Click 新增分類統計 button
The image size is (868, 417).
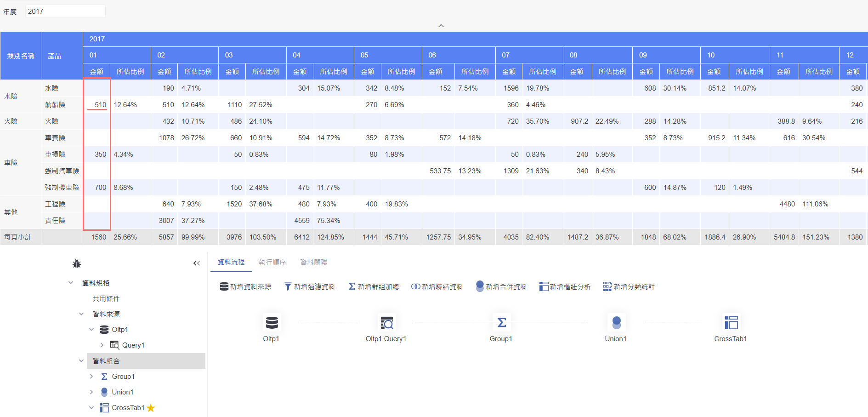629,286
